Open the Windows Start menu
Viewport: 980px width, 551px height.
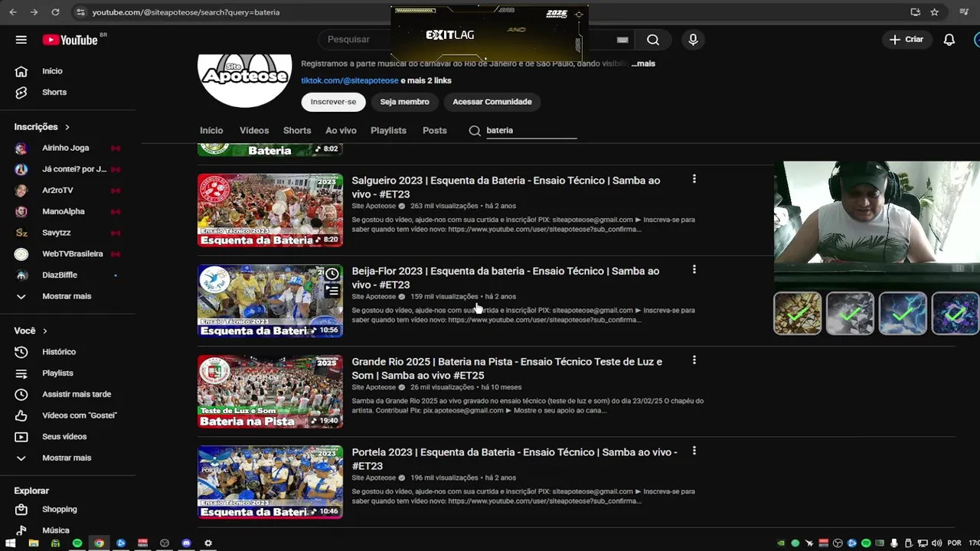coord(11,543)
